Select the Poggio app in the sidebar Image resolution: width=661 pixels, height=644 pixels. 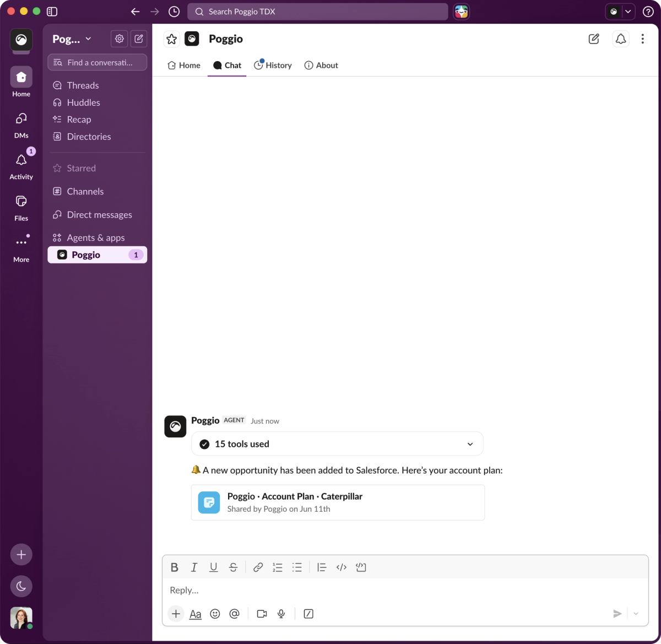(x=97, y=255)
